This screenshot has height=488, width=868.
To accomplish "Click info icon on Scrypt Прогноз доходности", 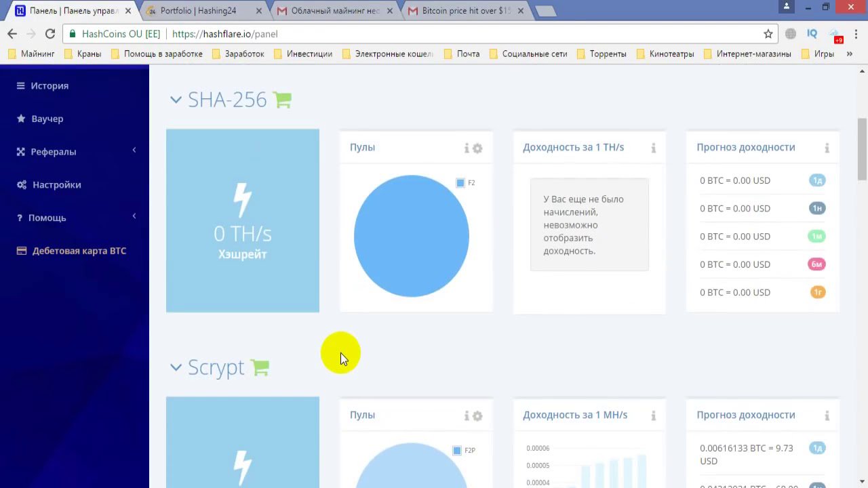I will [x=827, y=415].
